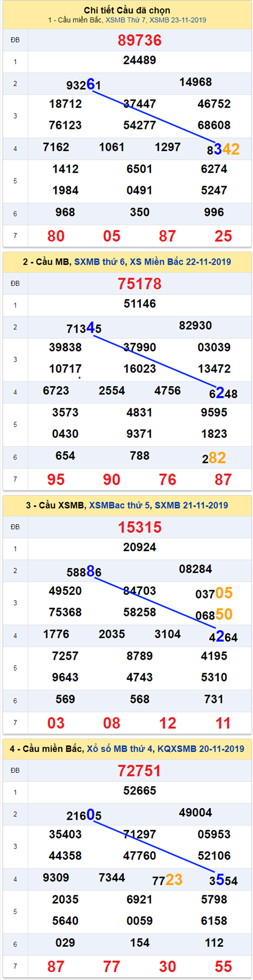Select first prize number 51146

[140, 304]
